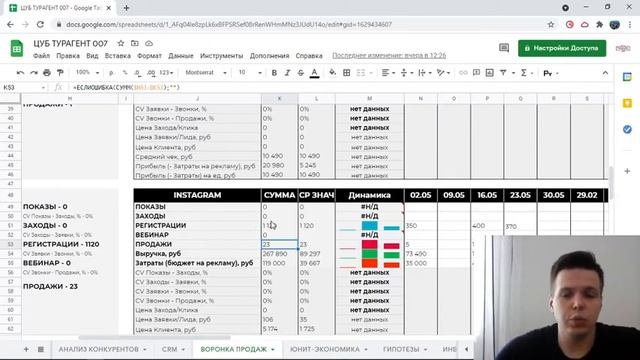This screenshot has width=640, height=360.
Task: Increase decimal places
Action: [151, 73]
